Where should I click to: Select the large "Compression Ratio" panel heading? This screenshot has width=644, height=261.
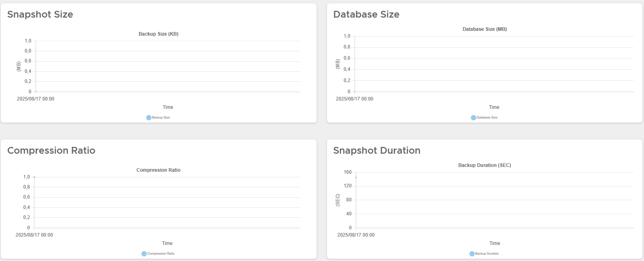[51, 151]
